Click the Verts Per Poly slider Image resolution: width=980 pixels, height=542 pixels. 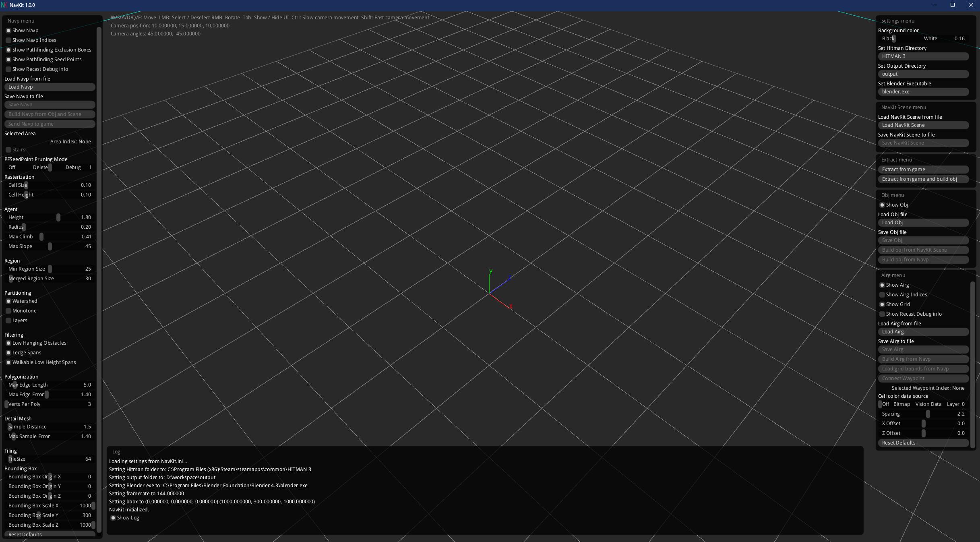pos(50,404)
